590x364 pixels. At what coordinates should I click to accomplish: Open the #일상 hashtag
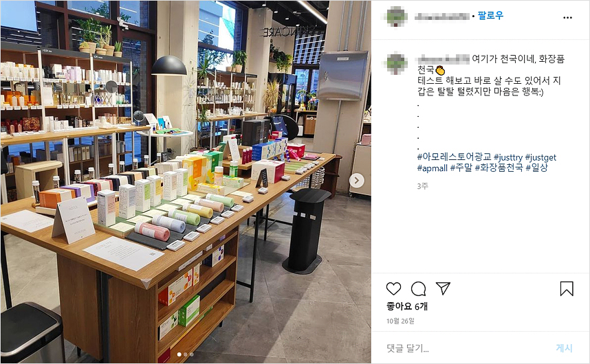tap(537, 168)
